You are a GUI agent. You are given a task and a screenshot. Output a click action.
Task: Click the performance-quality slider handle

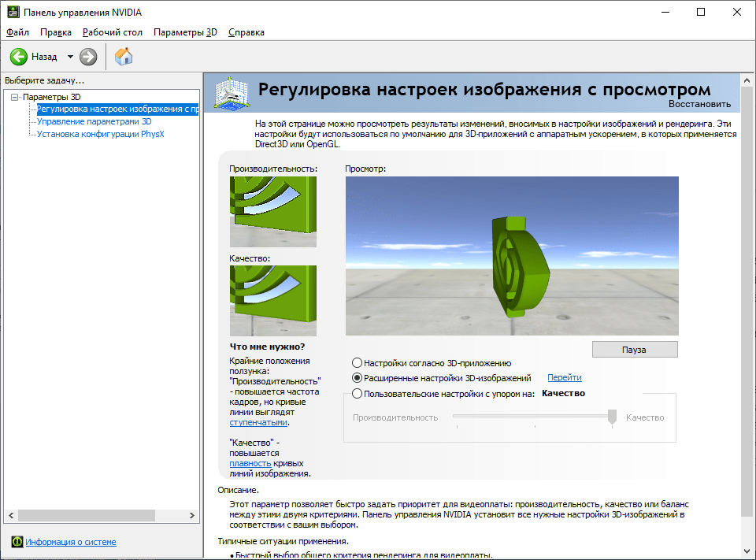click(612, 417)
